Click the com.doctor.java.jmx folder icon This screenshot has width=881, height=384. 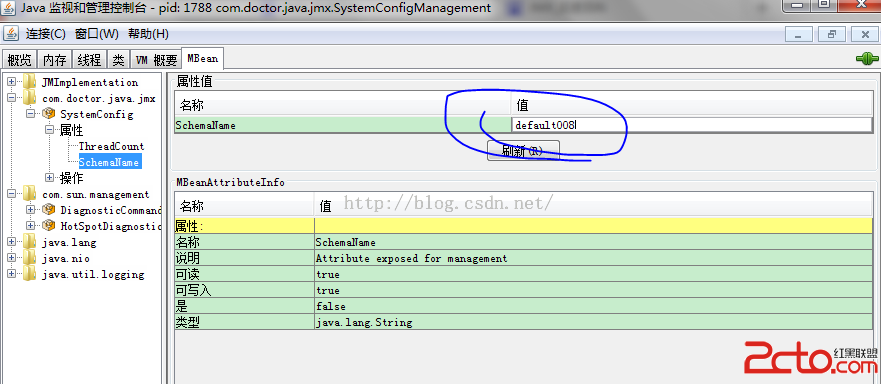(x=30, y=98)
